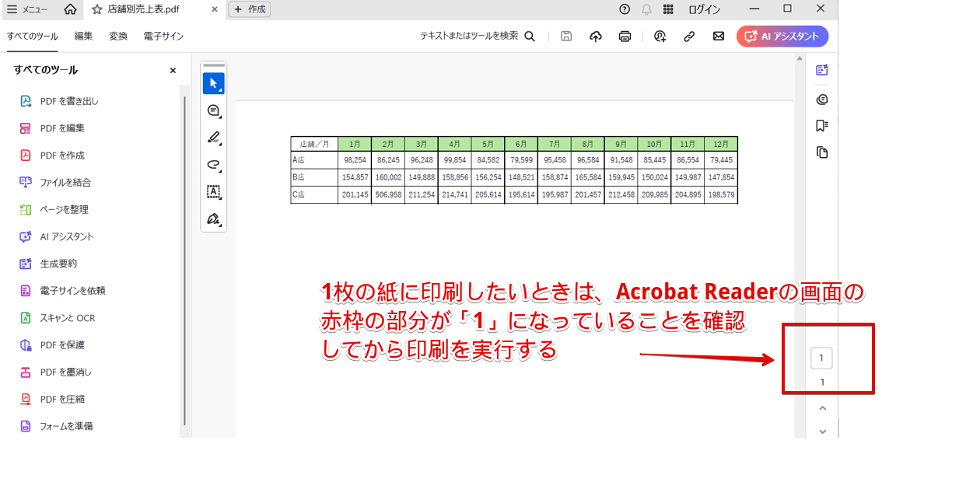Send file by email envelope icon

(x=719, y=36)
